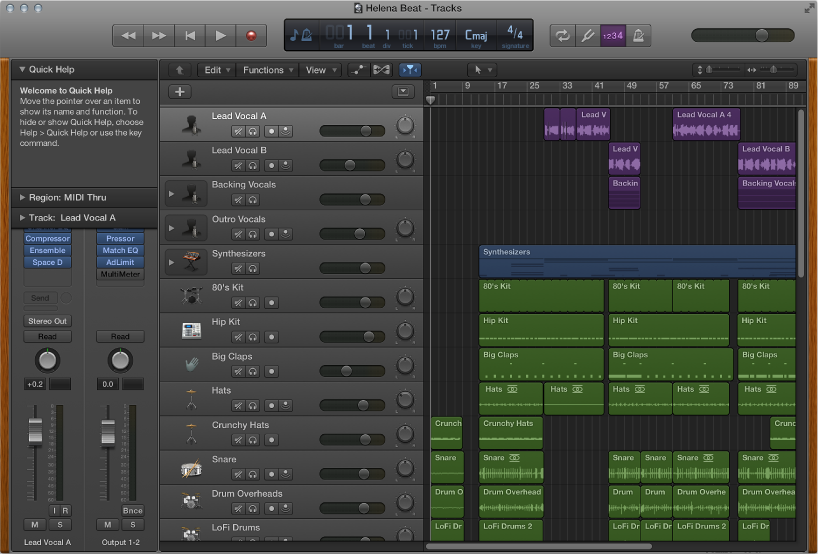The width and height of the screenshot is (818, 556).
Task: Click the note and metronome display mode icon
Action: tap(301, 35)
